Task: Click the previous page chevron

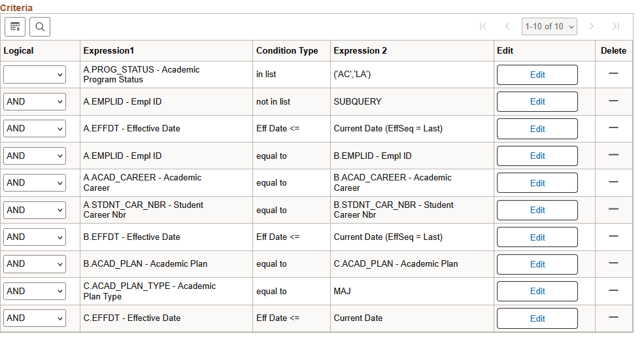Action: coord(507,27)
